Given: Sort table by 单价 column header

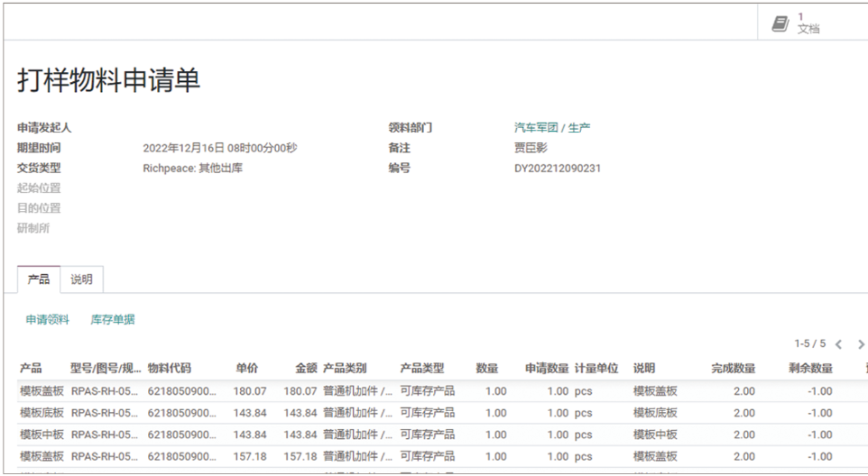Looking at the screenshot, I should click(246, 369).
